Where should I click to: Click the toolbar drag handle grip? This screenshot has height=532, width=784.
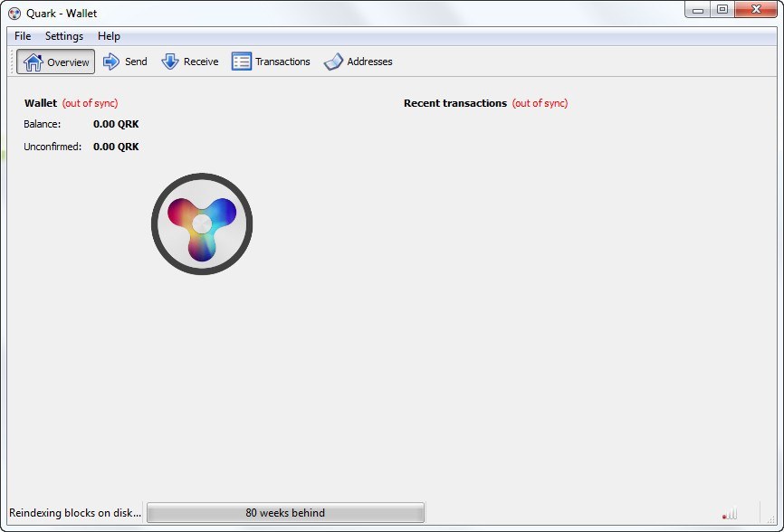(12, 62)
